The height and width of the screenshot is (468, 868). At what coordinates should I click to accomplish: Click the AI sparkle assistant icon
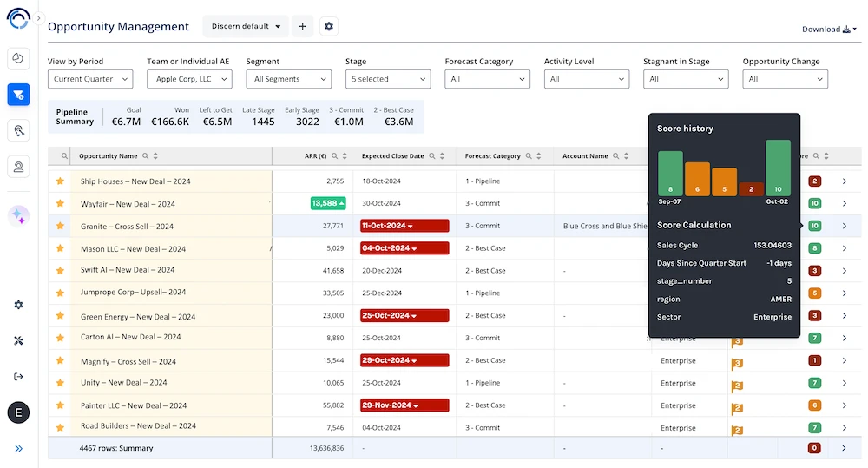click(18, 216)
